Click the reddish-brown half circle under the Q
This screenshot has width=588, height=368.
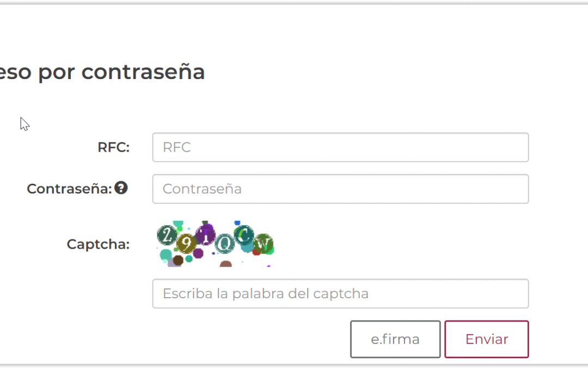point(225,264)
